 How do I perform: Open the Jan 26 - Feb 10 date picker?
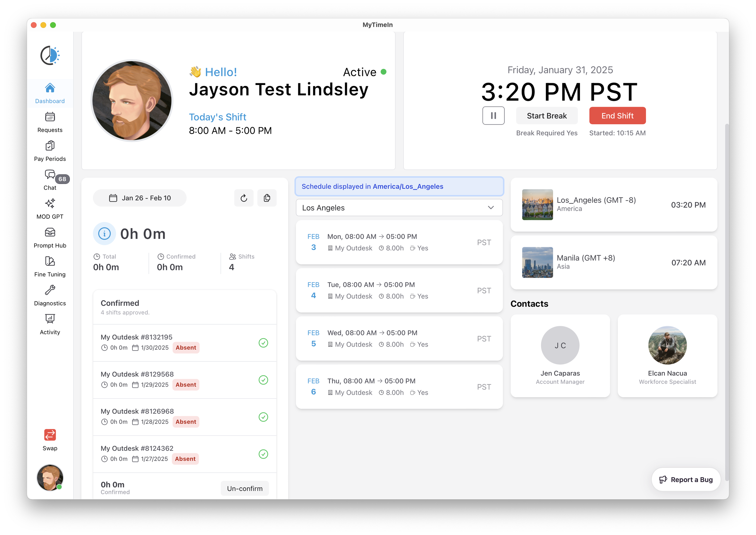coord(140,198)
